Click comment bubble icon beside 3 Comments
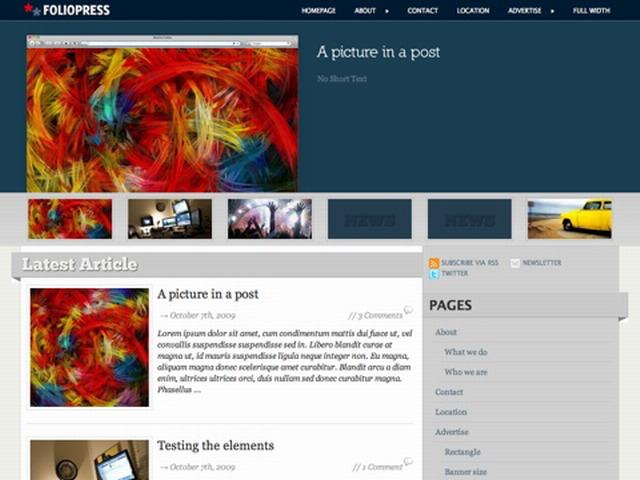 point(408,310)
